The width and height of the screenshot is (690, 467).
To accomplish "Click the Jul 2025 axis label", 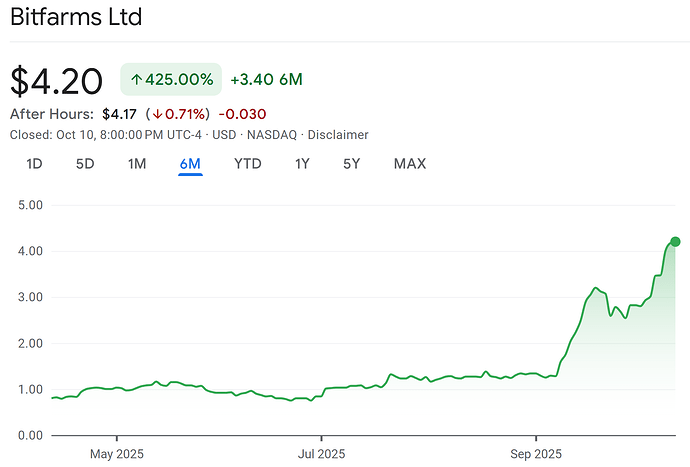I will [x=321, y=452].
